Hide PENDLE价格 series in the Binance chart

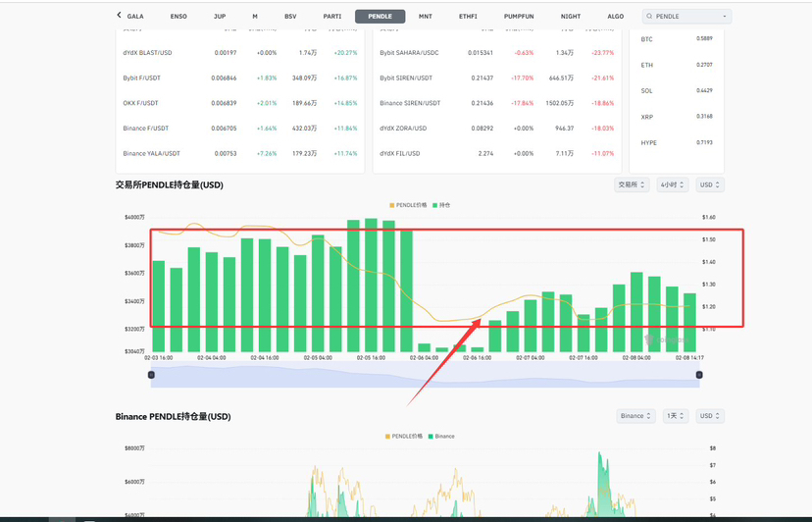click(x=407, y=436)
